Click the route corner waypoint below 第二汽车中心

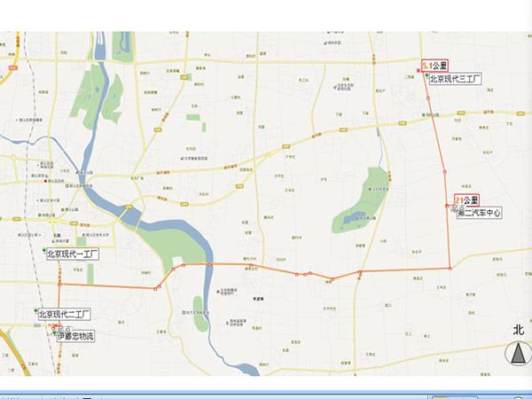pyautogui.click(x=450, y=268)
